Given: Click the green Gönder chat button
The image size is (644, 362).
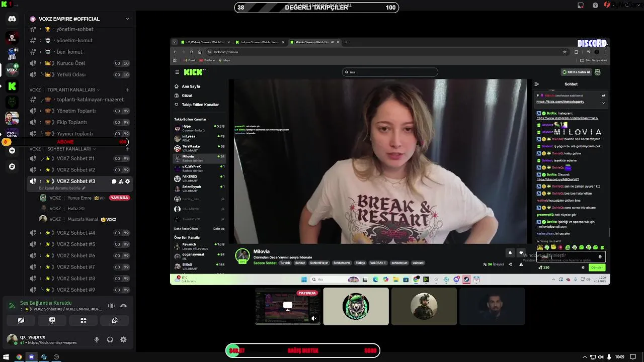Looking at the screenshot, I should [597, 267].
